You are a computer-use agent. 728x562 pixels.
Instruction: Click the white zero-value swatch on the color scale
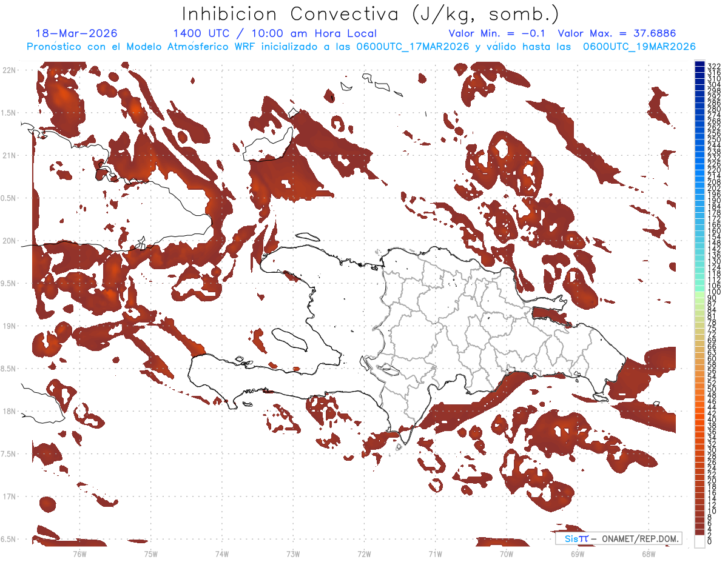(x=699, y=541)
